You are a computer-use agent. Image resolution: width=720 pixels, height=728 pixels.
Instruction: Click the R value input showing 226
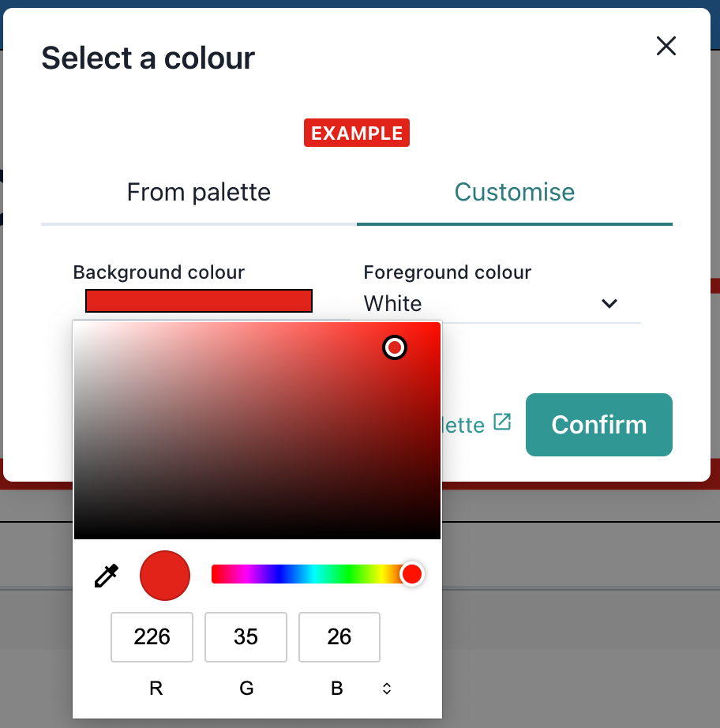(x=152, y=637)
